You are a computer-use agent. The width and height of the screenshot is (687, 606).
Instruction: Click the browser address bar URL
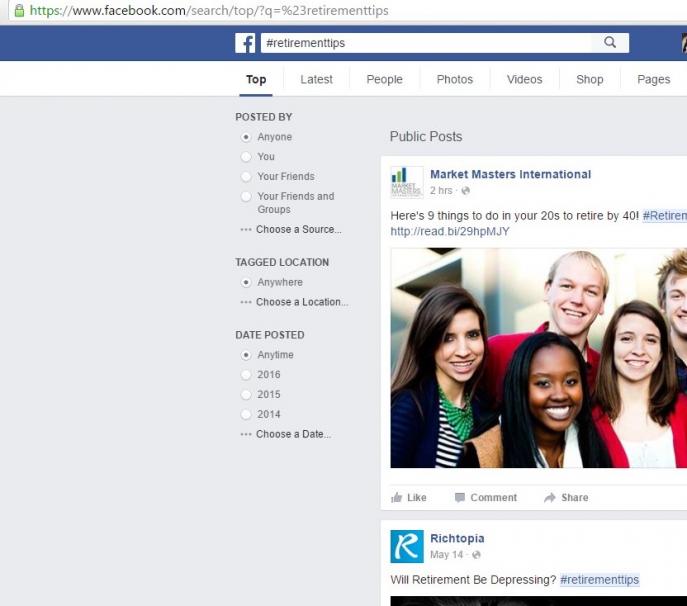[x=209, y=11]
